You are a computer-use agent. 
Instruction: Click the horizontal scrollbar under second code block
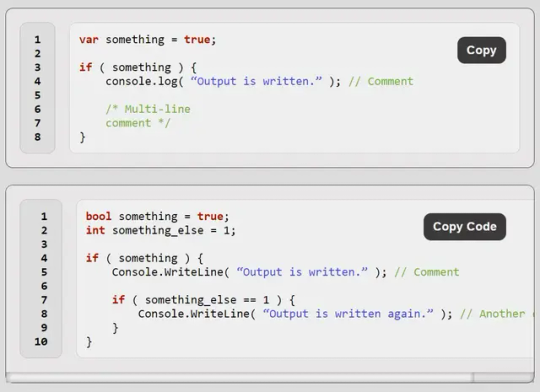pyautogui.click(x=239, y=378)
